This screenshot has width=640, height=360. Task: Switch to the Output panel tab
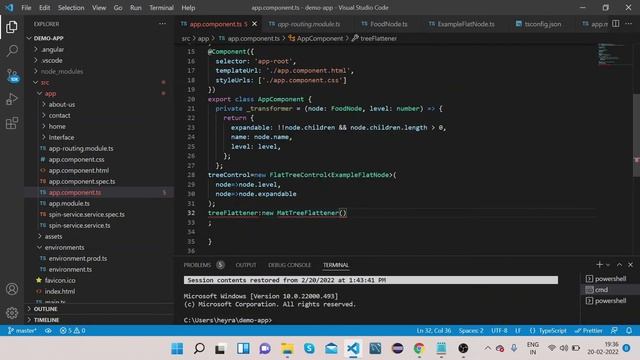click(246, 265)
